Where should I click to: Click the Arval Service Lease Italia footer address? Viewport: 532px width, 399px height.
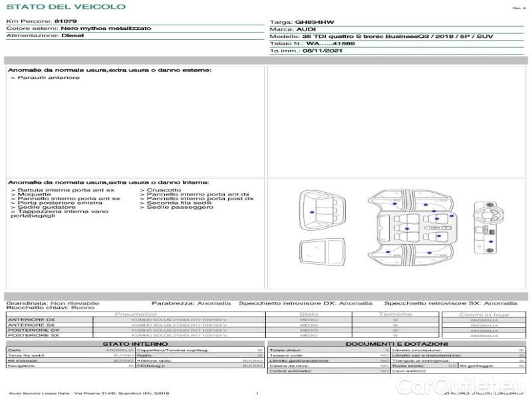90,394
